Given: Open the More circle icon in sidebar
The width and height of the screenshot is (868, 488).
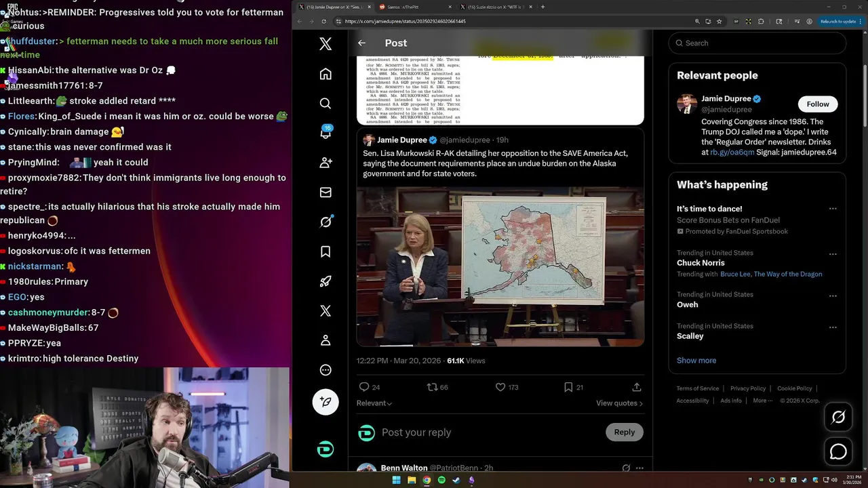Looking at the screenshot, I should pyautogui.click(x=325, y=370).
